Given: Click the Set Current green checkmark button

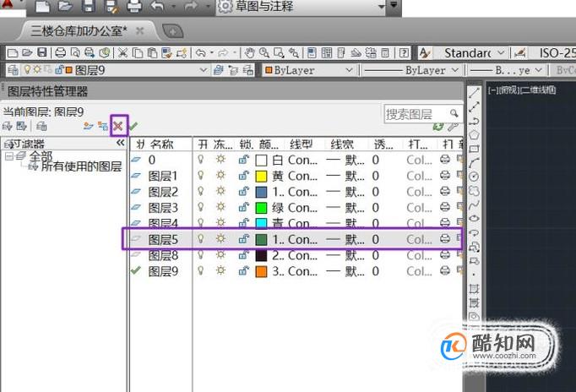Looking at the screenshot, I should coord(133,126).
